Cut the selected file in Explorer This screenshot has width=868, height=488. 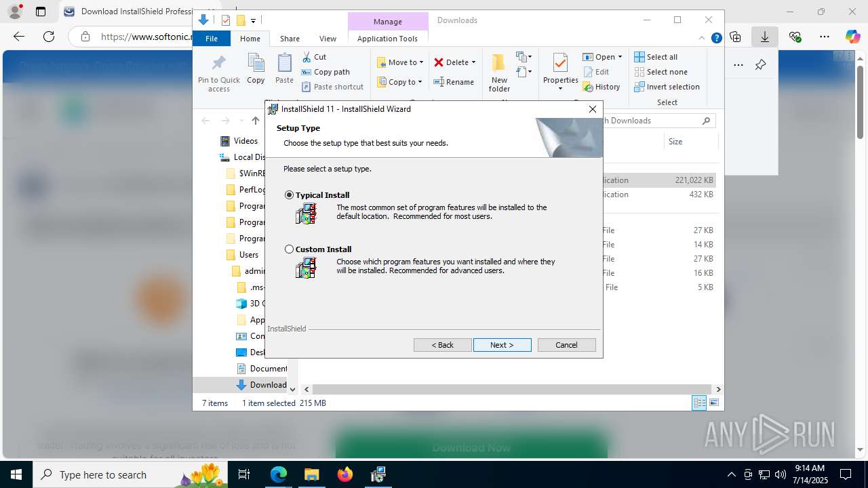314,57
